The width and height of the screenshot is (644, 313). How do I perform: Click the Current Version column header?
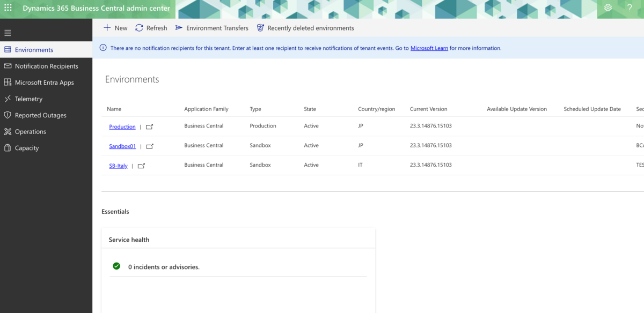pyautogui.click(x=428, y=109)
